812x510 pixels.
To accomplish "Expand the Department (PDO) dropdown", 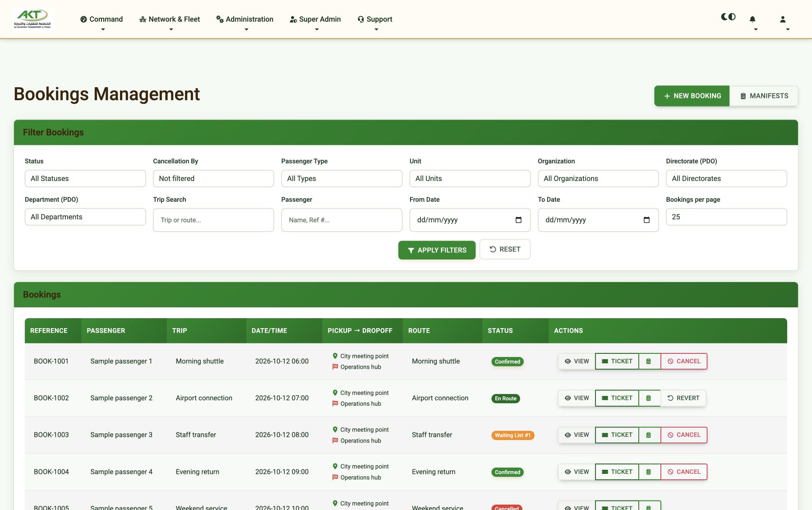I will [x=85, y=217].
